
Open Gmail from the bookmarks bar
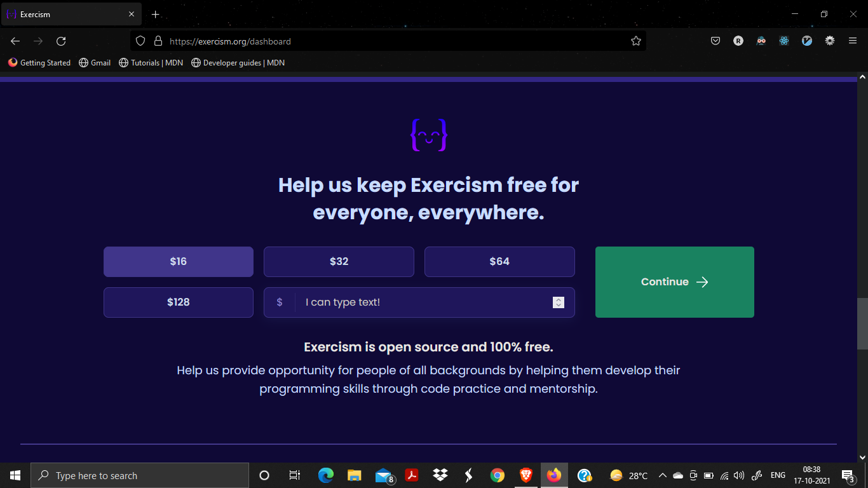click(x=94, y=62)
